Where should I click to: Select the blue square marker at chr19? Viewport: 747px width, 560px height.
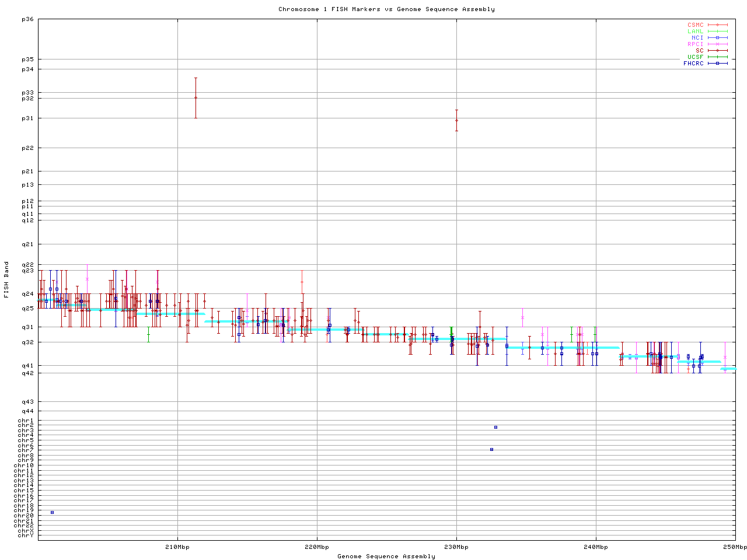52,512
